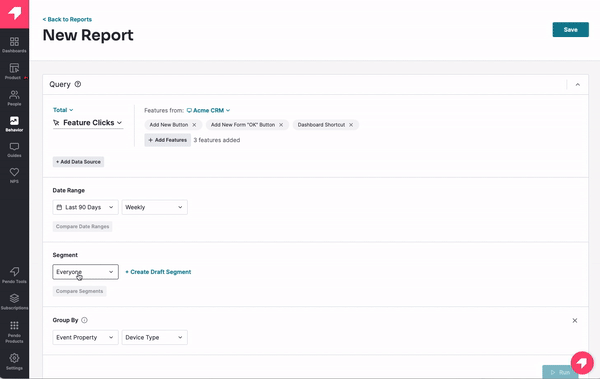Open the Everyone segment dropdown
600x379 pixels.
(x=85, y=272)
